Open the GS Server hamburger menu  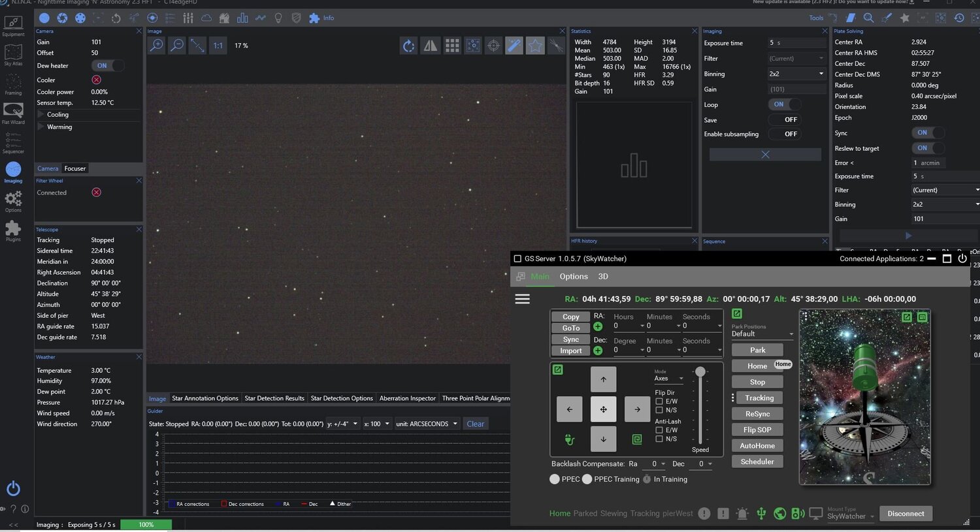[523, 300]
